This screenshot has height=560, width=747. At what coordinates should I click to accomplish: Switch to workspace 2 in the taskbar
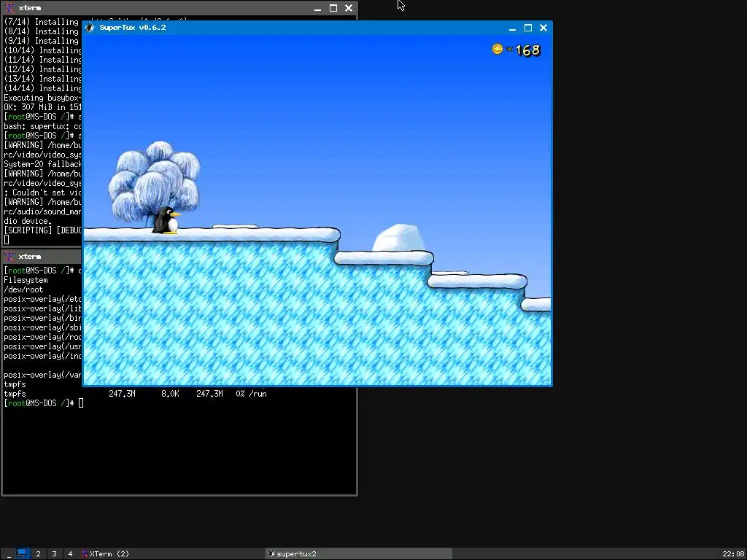coord(38,554)
